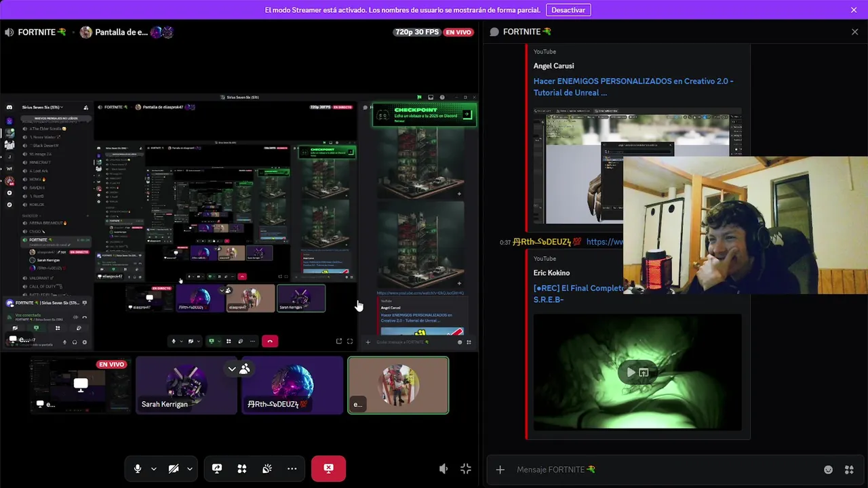Image resolution: width=868 pixels, height=488 pixels.
Task: Click fullscreen icon in streamed screen
Action: pos(350,341)
